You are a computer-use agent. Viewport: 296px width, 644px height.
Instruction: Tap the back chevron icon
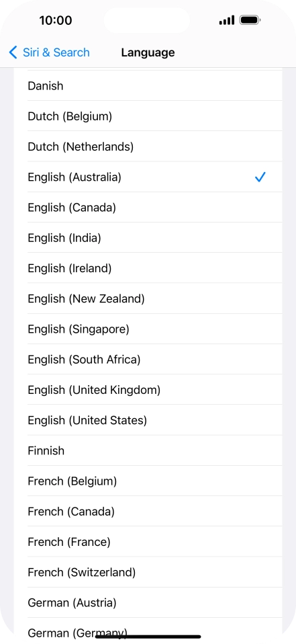[x=13, y=52]
